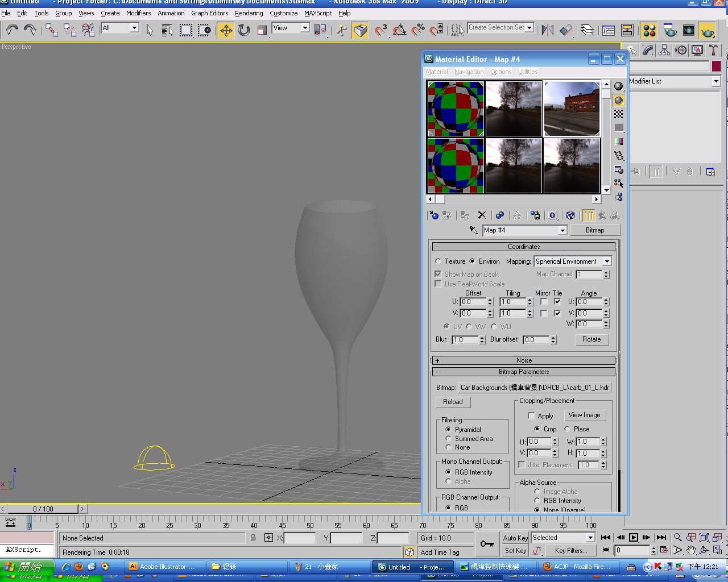Select the Environ radio button

(x=472, y=261)
